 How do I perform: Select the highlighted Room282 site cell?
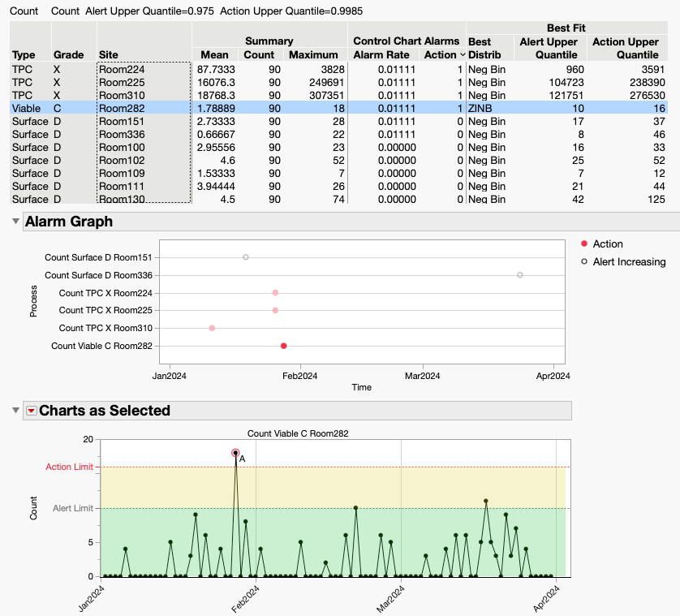point(122,109)
